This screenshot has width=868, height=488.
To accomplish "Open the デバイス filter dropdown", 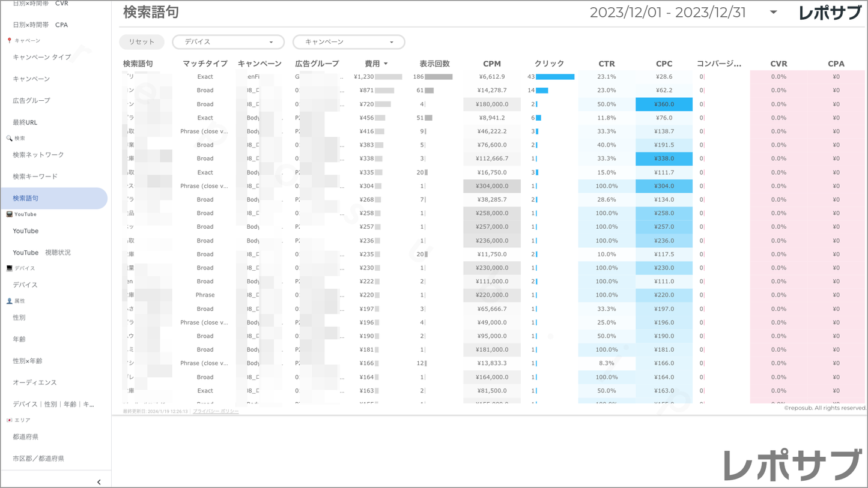I will (228, 42).
